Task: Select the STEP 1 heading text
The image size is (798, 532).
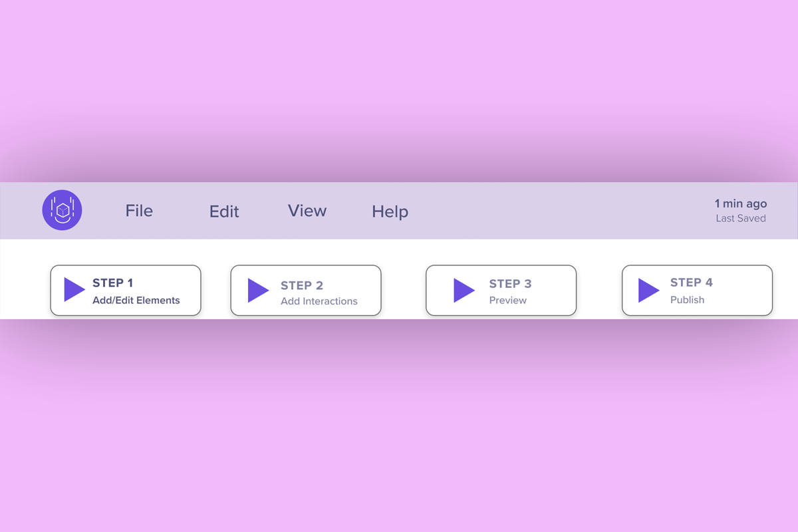Action: 112,283
